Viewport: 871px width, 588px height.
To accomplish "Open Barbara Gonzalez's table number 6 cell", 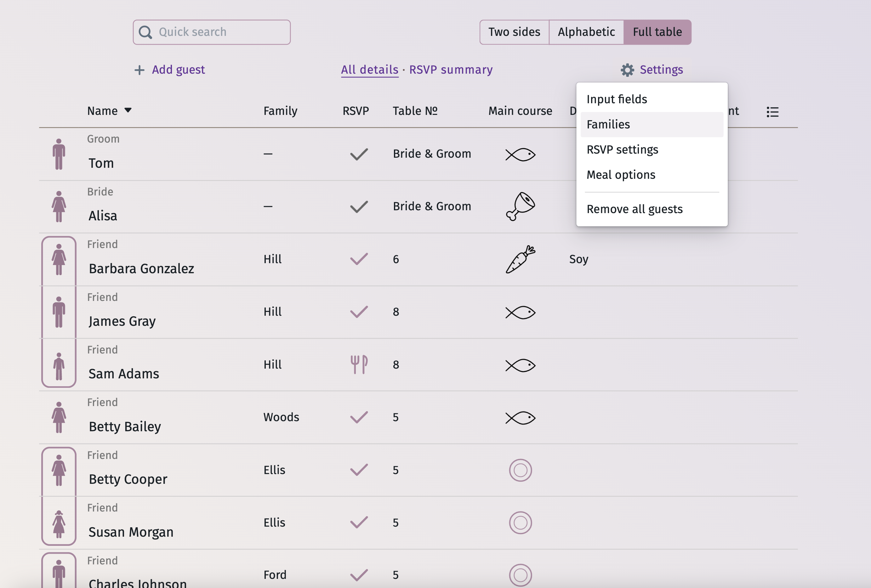I will 396,259.
